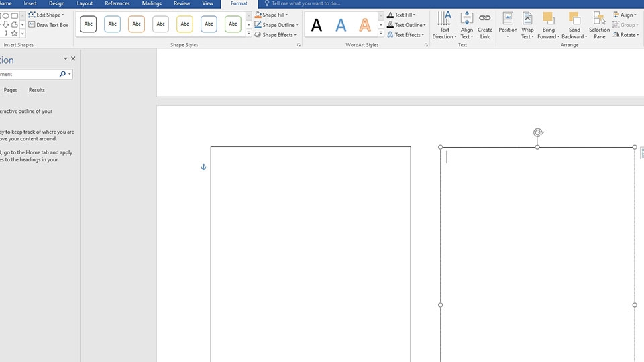Choose the blue WordArt letter style

tap(341, 25)
